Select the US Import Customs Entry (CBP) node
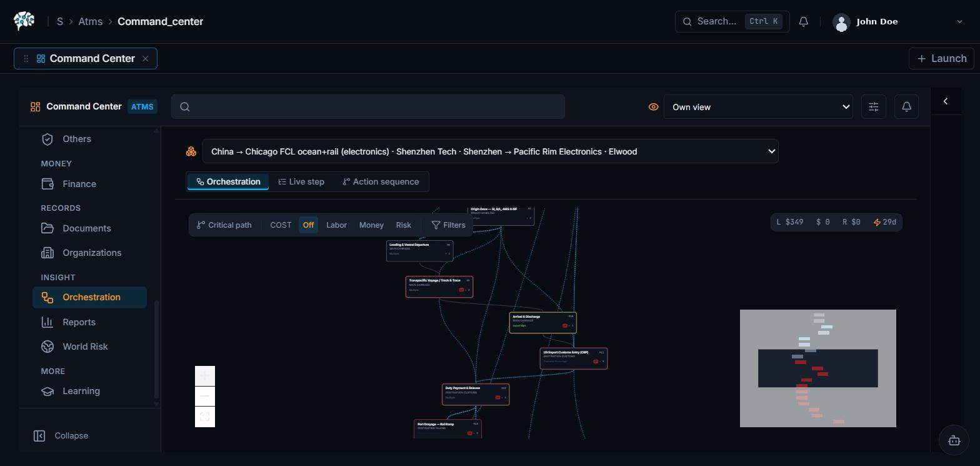 click(574, 358)
